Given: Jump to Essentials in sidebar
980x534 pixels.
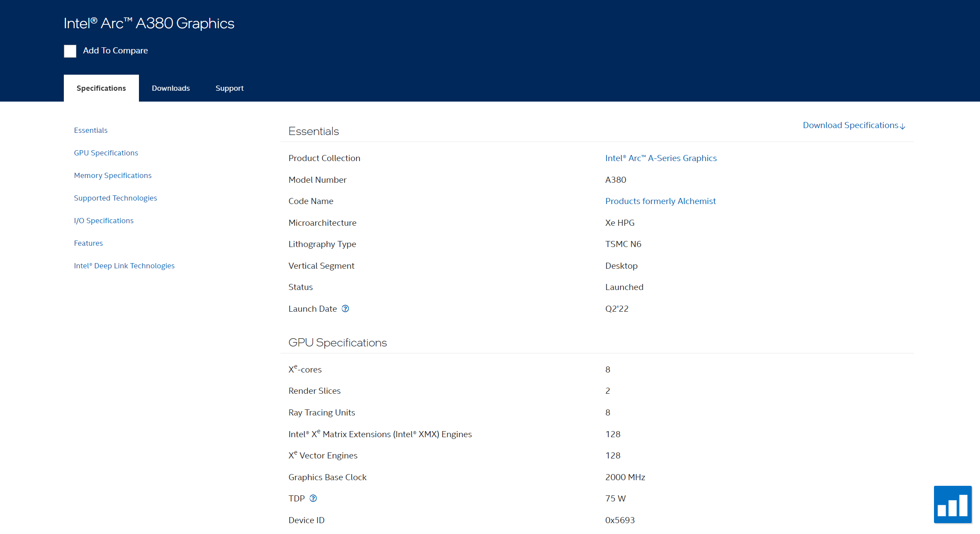Looking at the screenshot, I should click(x=90, y=130).
